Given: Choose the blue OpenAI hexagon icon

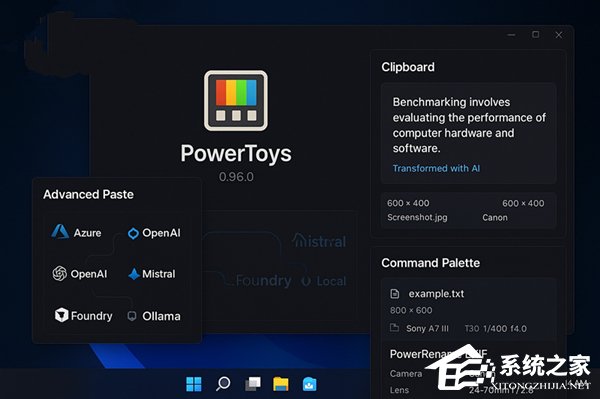Looking at the screenshot, I should point(133,233).
